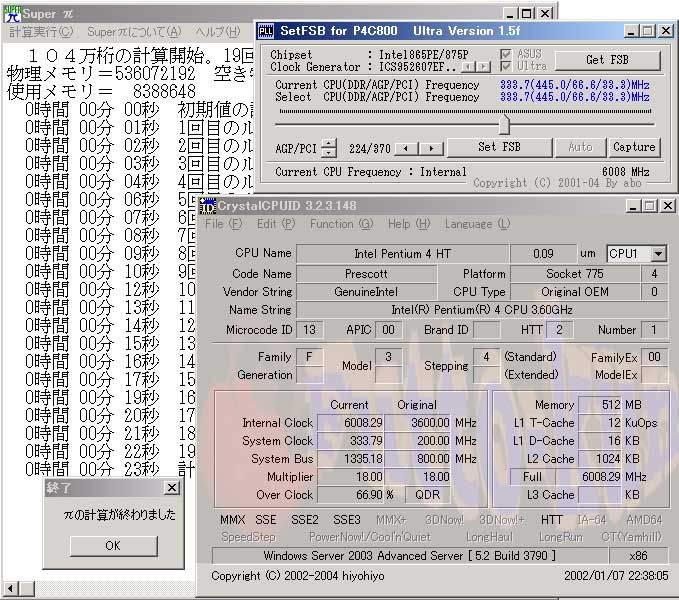Open the CPU1 selector dropdown
This screenshot has width=679, height=600.
[658, 253]
